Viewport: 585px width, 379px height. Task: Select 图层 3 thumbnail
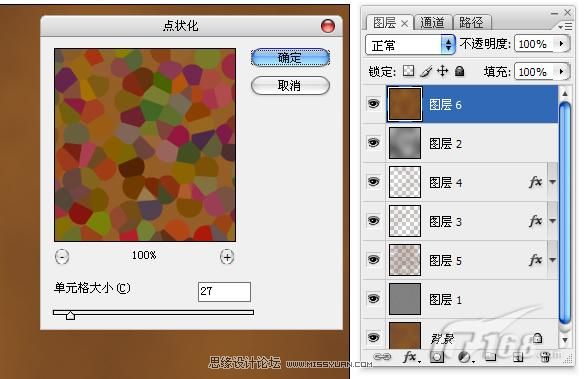[405, 221]
